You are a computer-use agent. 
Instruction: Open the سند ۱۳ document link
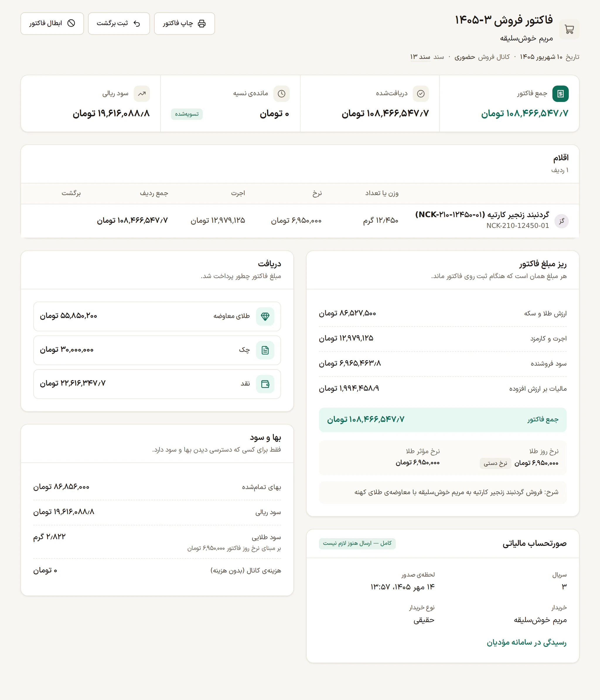coord(420,57)
